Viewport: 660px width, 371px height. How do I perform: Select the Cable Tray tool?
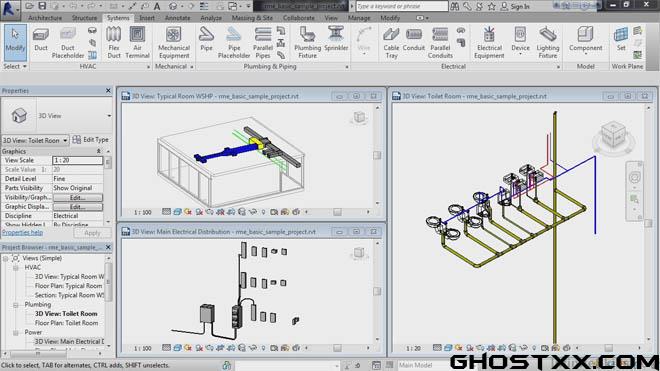point(391,42)
